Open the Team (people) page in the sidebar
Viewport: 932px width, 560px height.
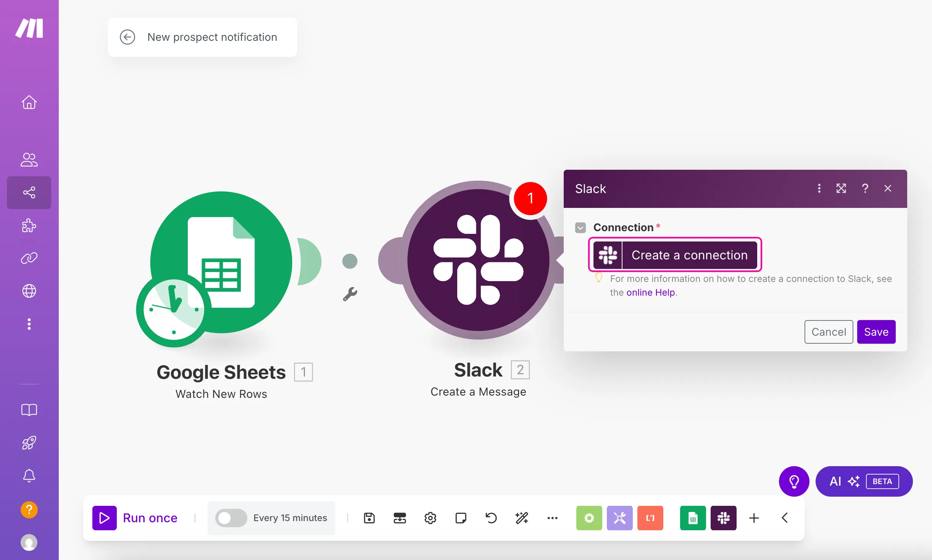(x=29, y=160)
